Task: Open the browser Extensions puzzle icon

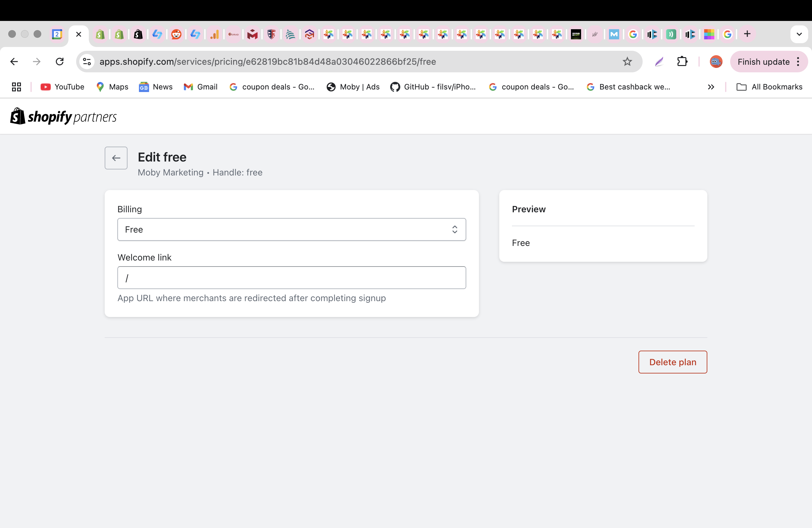Action: pos(682,62)
